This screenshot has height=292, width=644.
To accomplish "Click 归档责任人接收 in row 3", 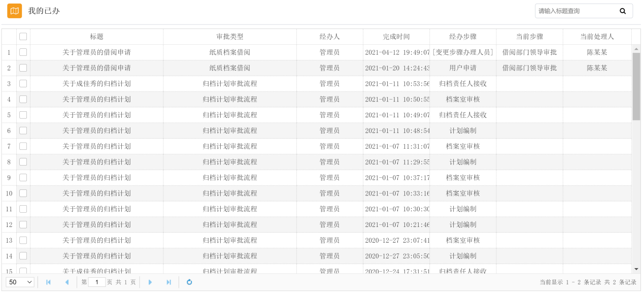I will point(463,84).
